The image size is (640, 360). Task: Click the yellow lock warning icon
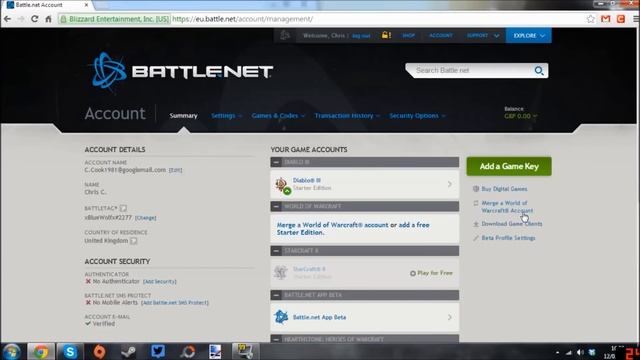tap(386, 35)
